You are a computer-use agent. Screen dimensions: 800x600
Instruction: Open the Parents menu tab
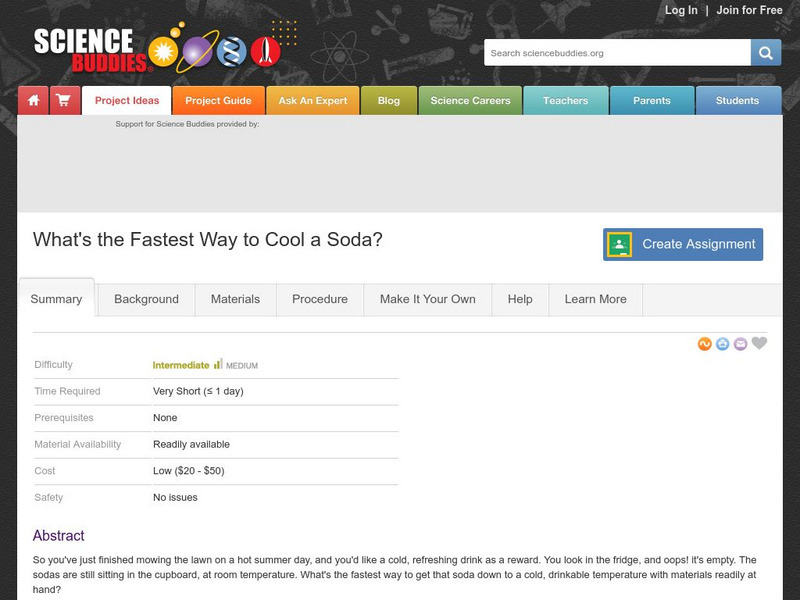pyautogui.click(x=652, y=101)
